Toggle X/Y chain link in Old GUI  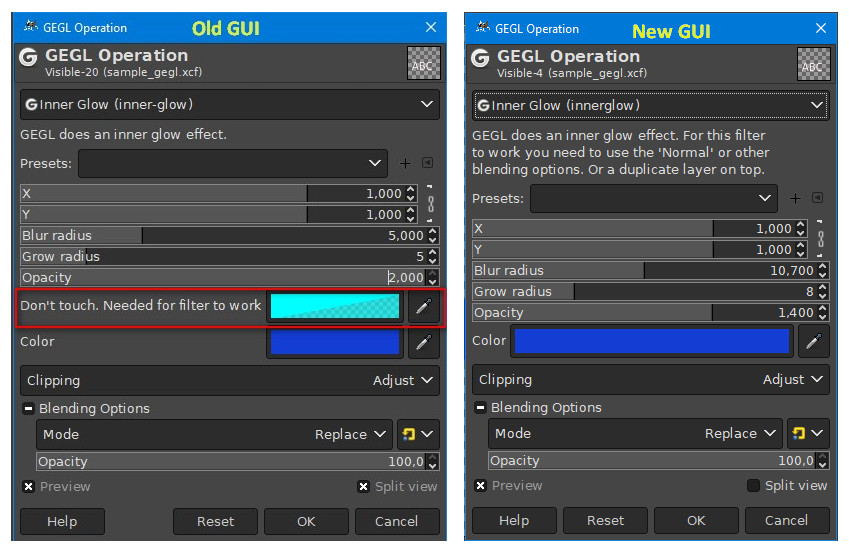[x=430, y=204]
